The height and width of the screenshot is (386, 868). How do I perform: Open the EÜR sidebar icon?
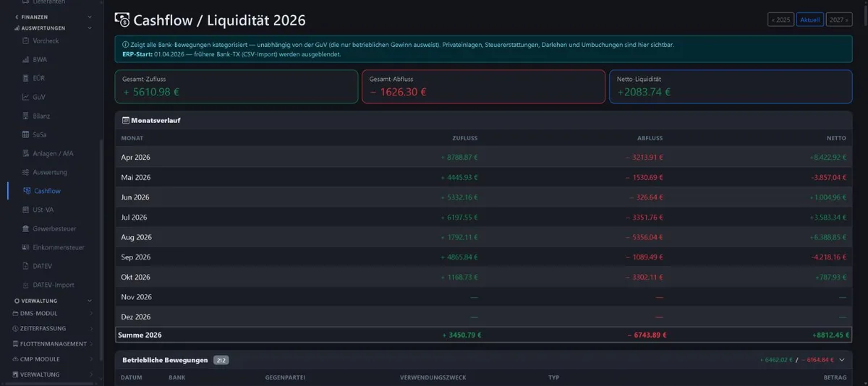[x=25, y=78]
